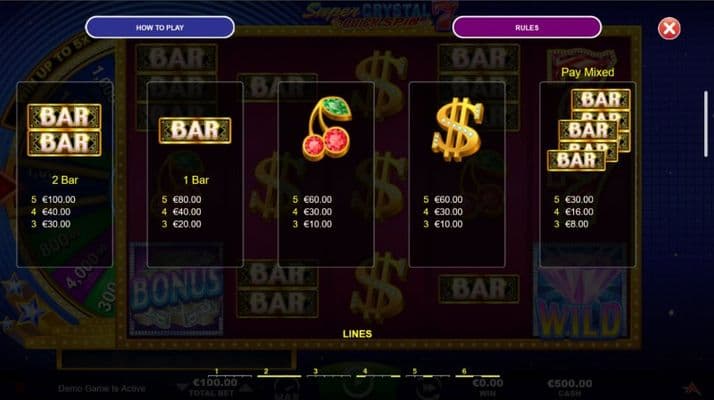The image size is (714, 400).
Task: Select payline diagram number 6
Action: [477, 374]
